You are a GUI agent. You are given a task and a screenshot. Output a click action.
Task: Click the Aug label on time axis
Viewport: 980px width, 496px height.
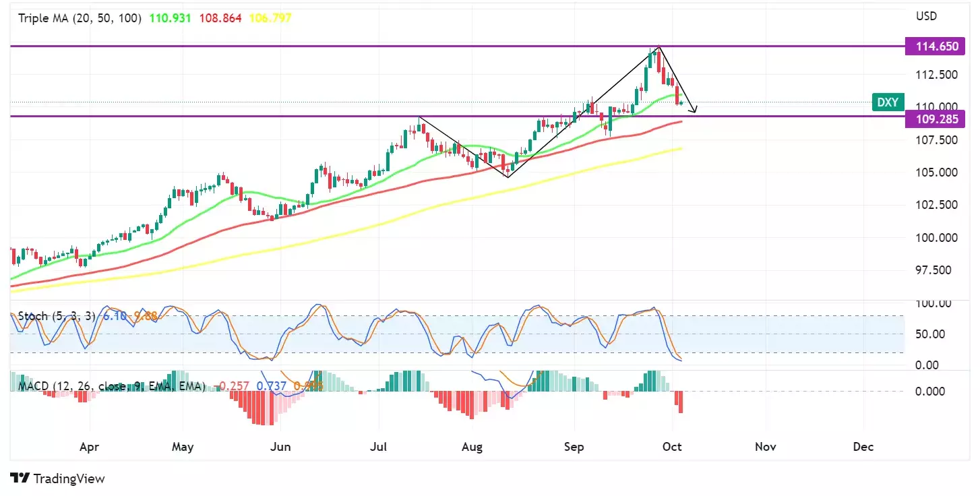[472, 446]
